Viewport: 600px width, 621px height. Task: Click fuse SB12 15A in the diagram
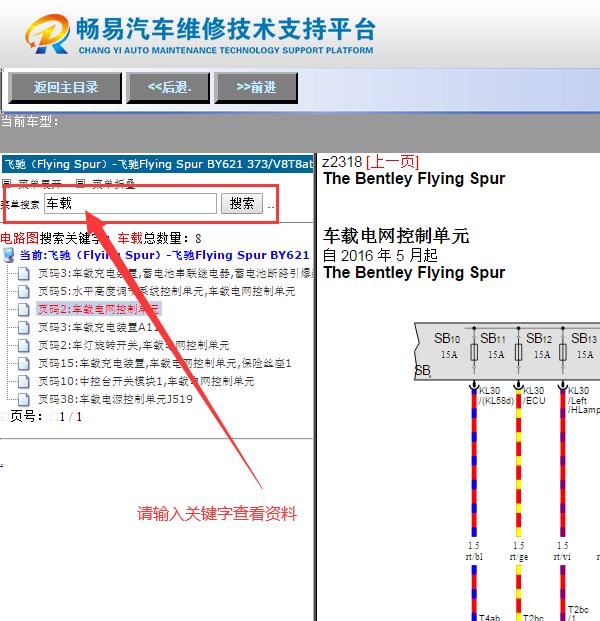pyautogui.click(x=539, y=345)
